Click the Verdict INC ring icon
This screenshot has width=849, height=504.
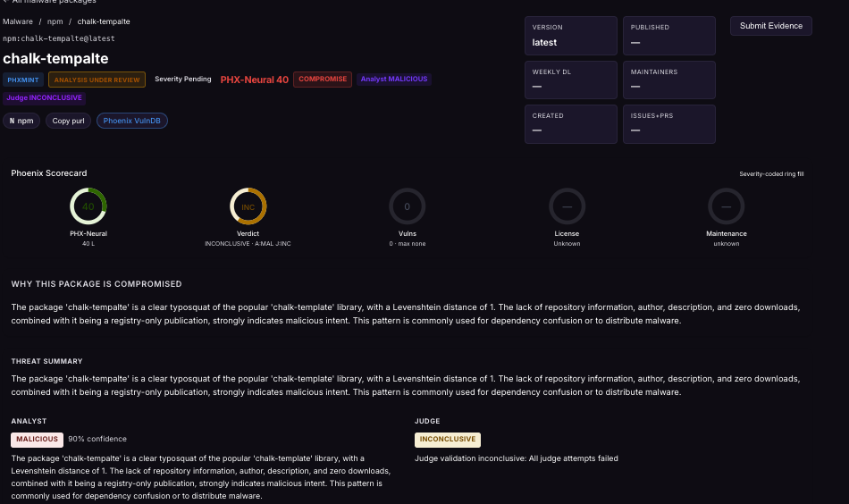[248, 206]
